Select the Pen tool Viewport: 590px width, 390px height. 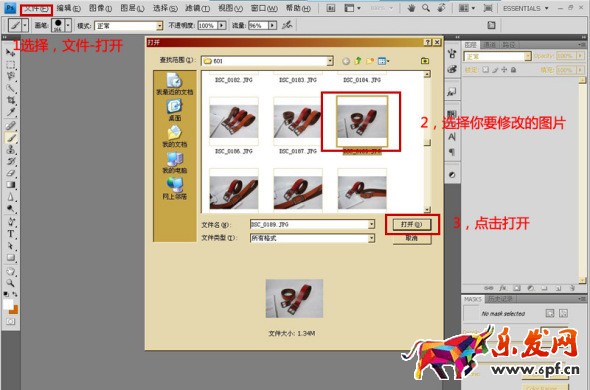pyautogui.click(x=10, y=221)
